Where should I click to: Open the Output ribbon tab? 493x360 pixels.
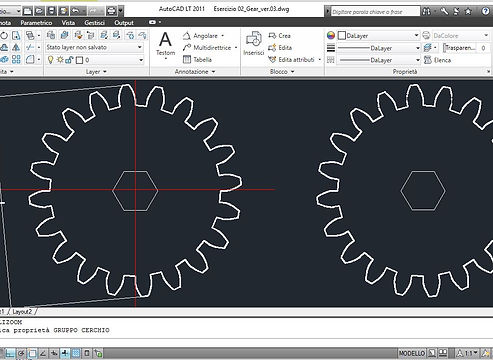[x=124, y=23]
